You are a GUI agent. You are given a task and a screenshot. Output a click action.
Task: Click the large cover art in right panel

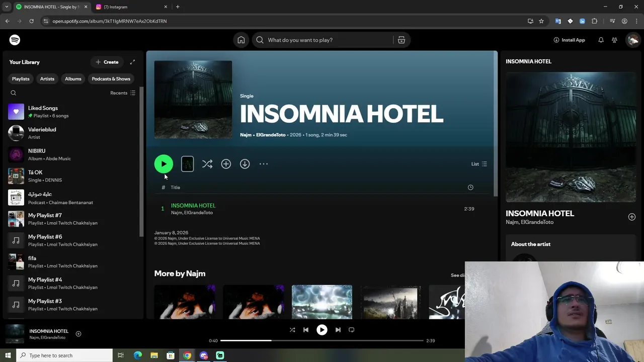point(571,137)
